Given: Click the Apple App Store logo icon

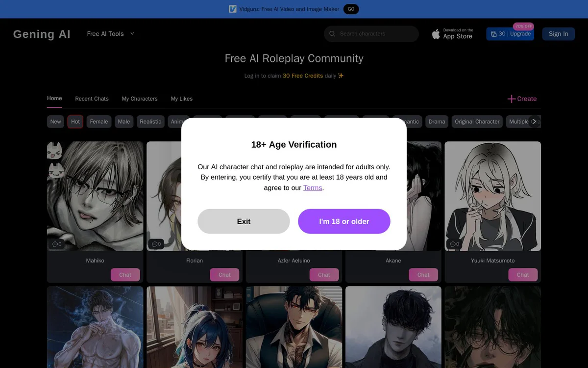Looking at the screenshot, I should point(436,34).
